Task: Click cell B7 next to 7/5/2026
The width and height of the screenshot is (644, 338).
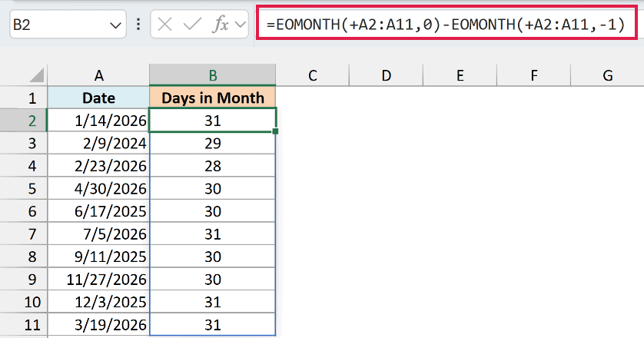Action: (x=212, y=234)
